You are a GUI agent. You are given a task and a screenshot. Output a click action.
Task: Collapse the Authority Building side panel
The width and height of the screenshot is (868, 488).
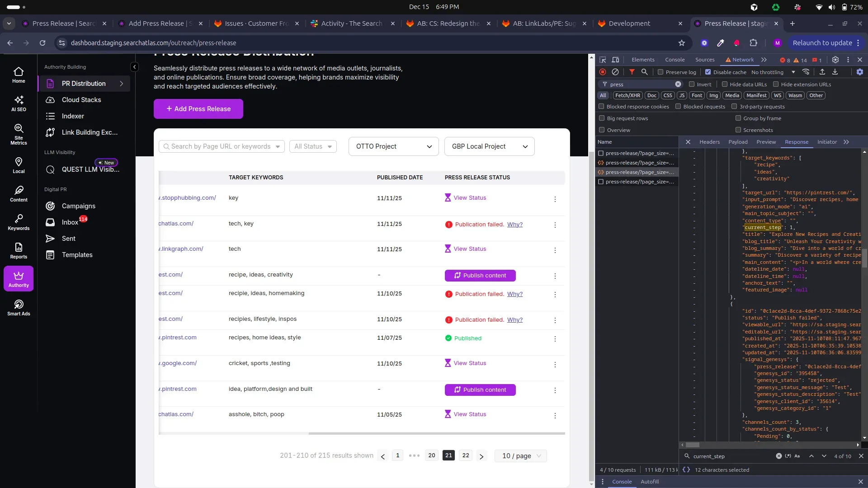pos(134,67)
